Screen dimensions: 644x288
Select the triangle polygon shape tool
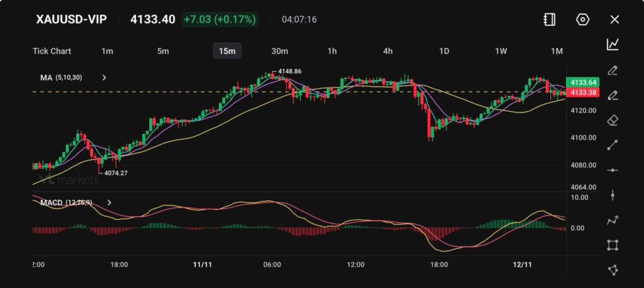point(613,270)
